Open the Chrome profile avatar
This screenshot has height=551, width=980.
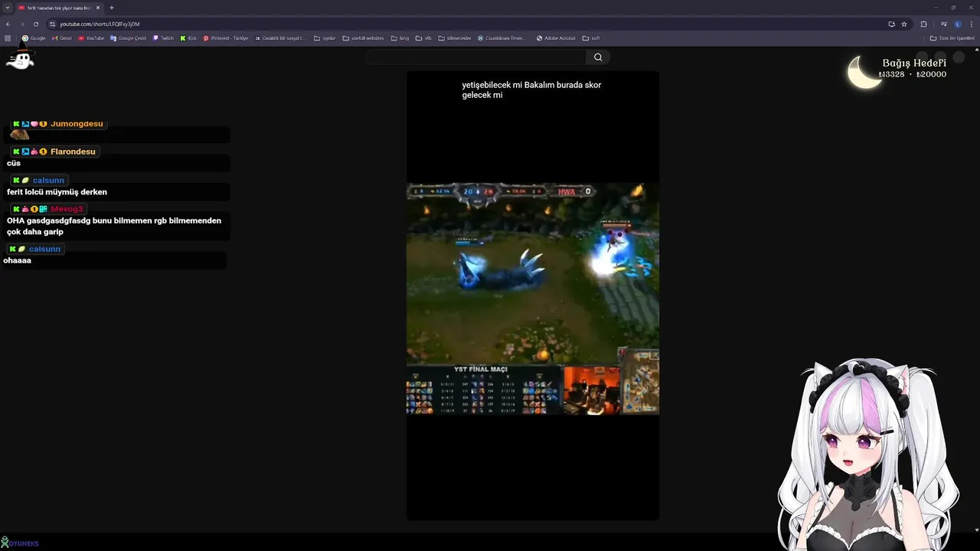(x=958, y=24)
